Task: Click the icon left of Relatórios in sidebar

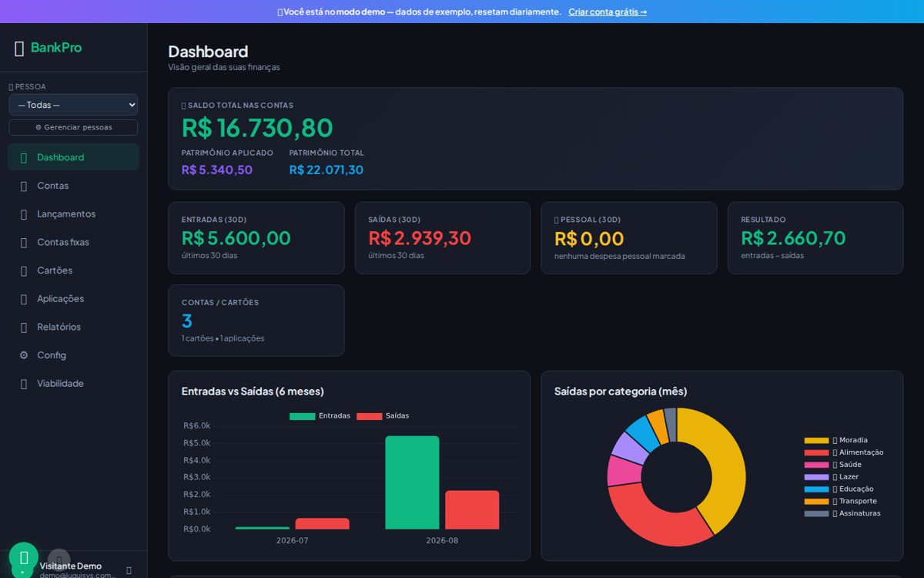Action: pyautogui.click(x=23, y=327)
